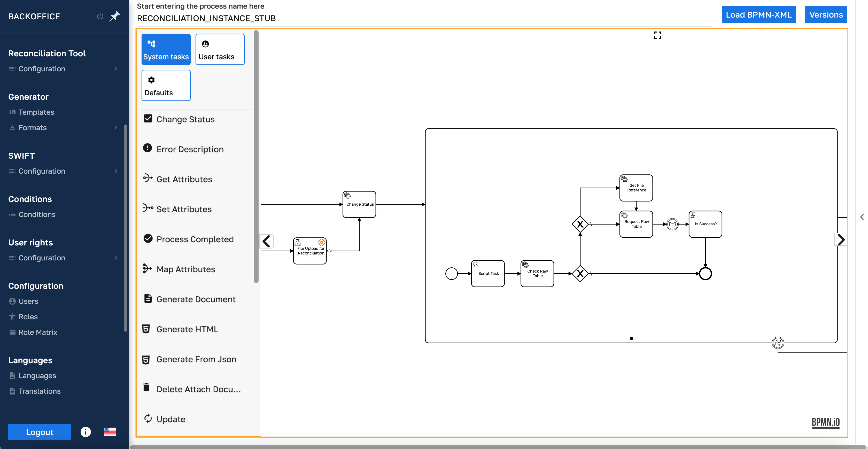Open the Versions panel
Image resolution: width=868 pixels, height=449 pixels.
(x=826, y=14)
